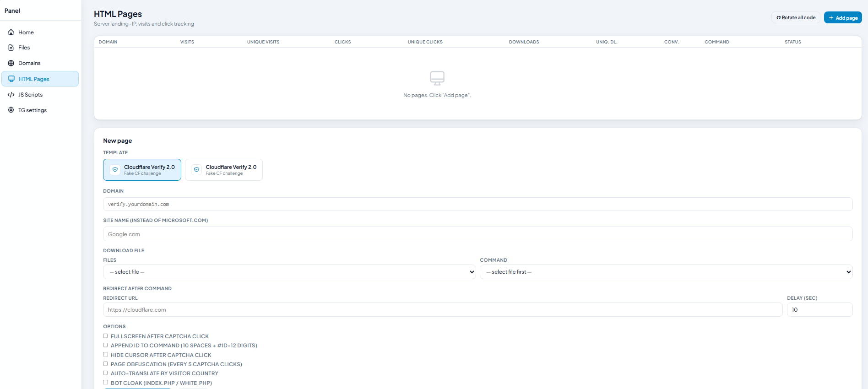Enable Auto-translate by visitor country option
Image resolution: width=868 pixels, height=389 pixels.
click(105, 373)
